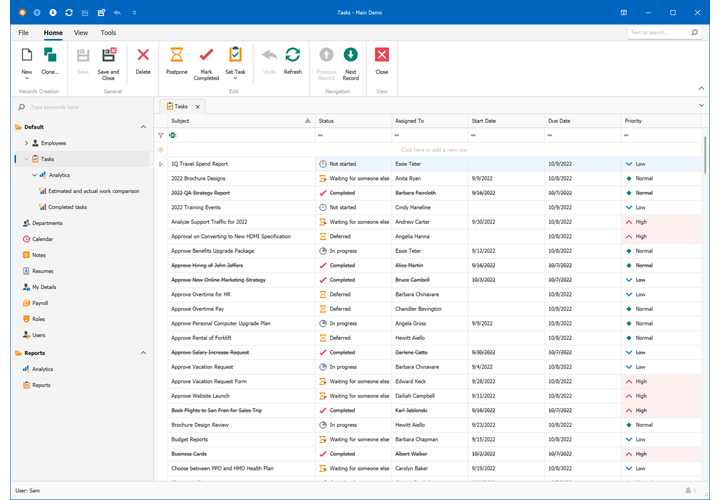
Task: Click Save and Close icon
Action: coord(108,56)
